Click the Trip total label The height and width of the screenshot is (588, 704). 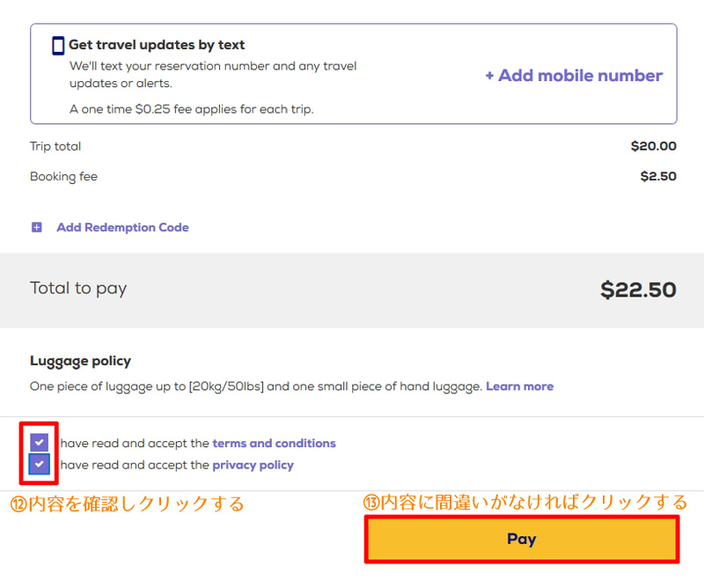(x=55, y=146)
